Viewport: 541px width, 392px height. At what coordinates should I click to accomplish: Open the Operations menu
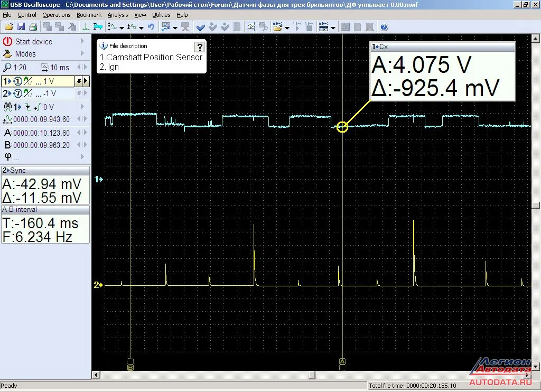pos(56,15)
